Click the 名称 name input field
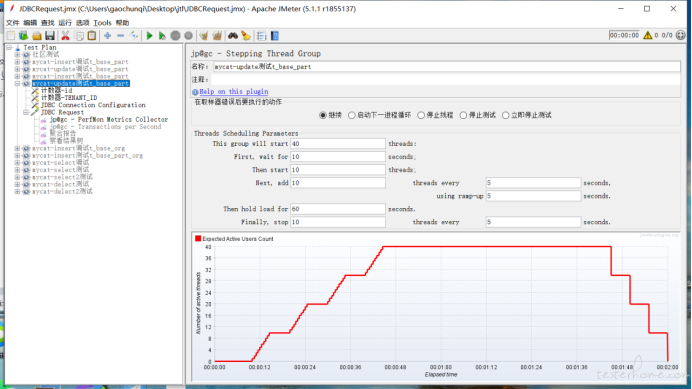This screenshot has width=692, height=389. 446,67
